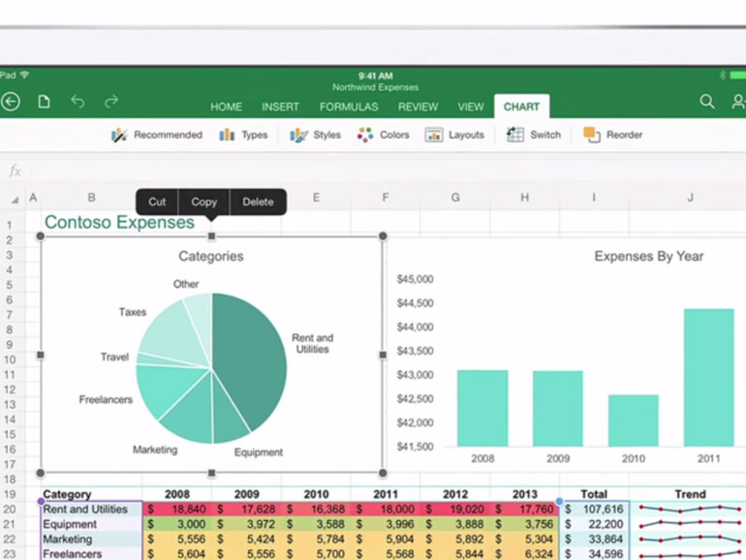This screenshot has width=746, height=560.
Task: Select column F header
Action: point(386,198)
